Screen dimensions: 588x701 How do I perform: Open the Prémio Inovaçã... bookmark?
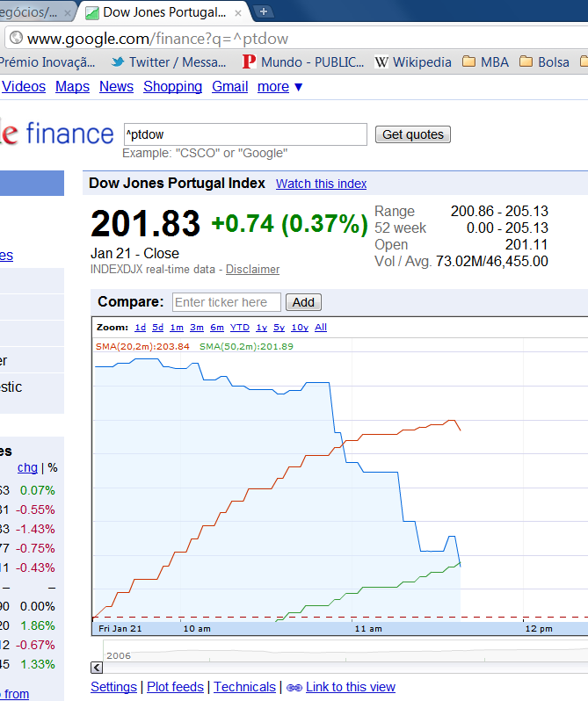[47, 61]
